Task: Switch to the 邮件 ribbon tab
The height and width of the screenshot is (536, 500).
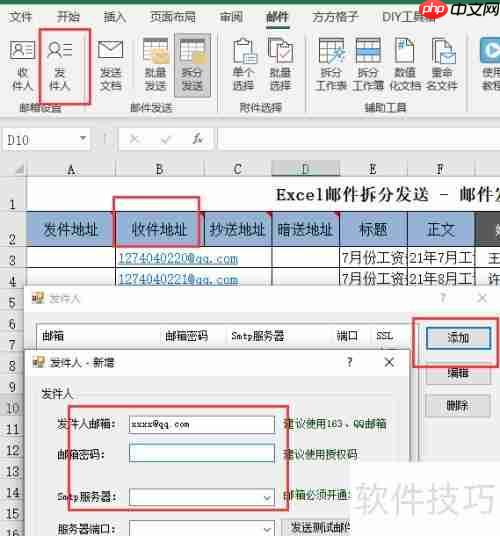Action: click(x=277, y=17)
